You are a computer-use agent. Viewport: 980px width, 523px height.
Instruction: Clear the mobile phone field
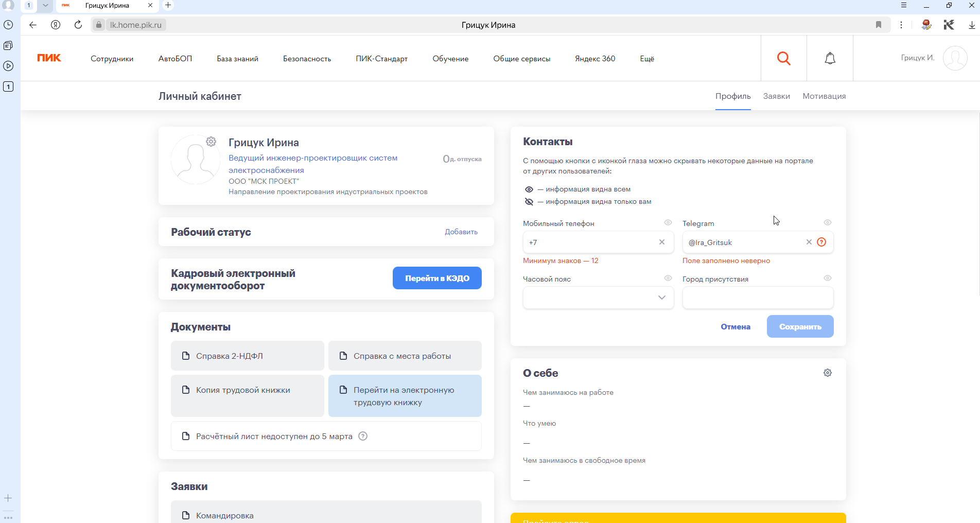[x=662, y=242]
